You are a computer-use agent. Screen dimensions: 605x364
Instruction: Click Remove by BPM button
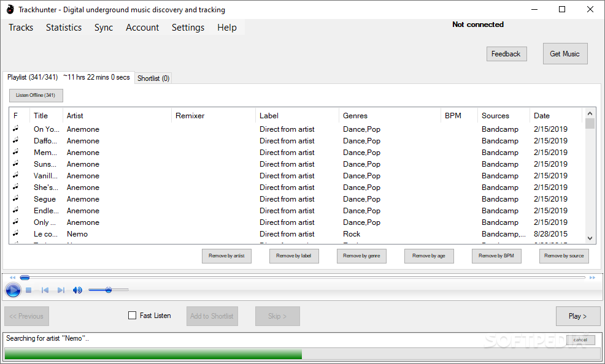pos(496,256)
